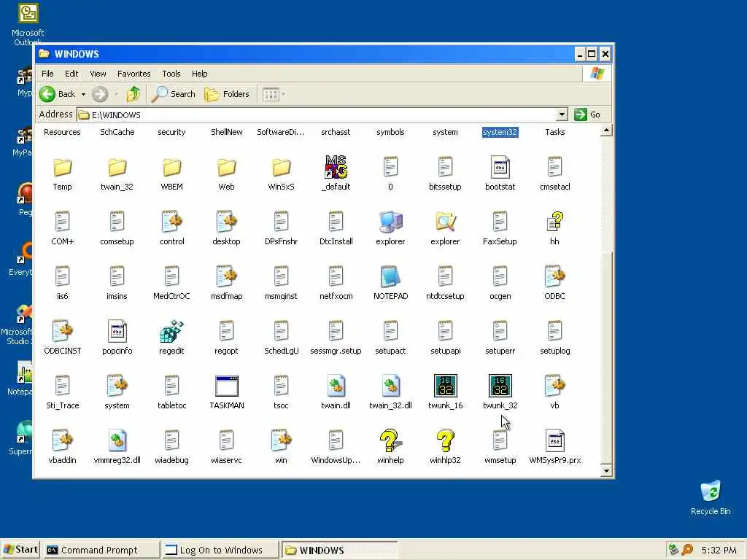This screenshot has height=560, width=747.
Task: Select the WinSxS folder icon
Action: tap(281, 167)
